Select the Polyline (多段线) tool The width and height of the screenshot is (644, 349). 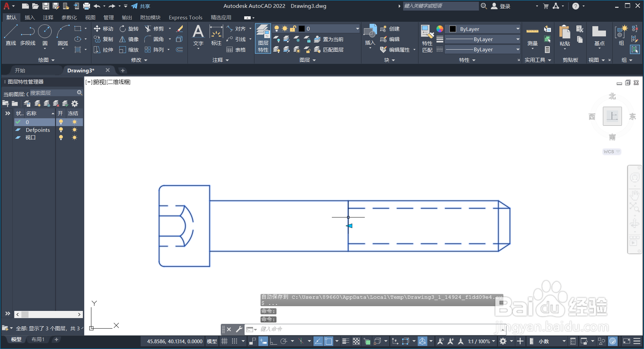pos(28,35)
